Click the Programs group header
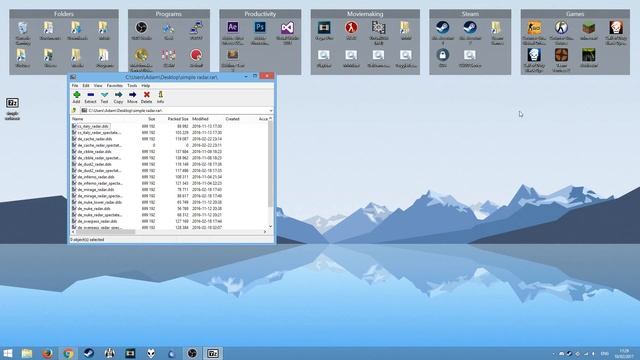640x360 pixels. pyautogui.click(x=169, y=14)
